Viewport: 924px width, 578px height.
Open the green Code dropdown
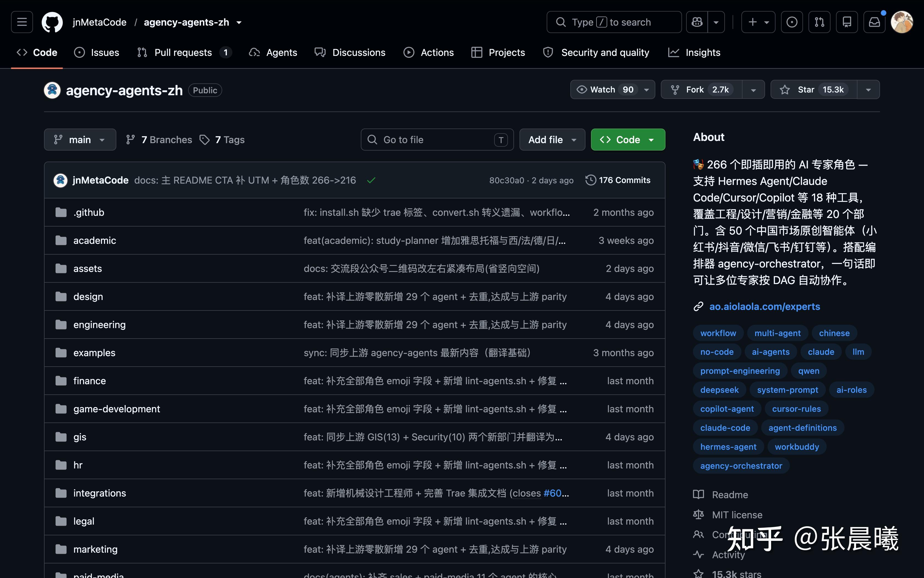click(x=628, y=140)
